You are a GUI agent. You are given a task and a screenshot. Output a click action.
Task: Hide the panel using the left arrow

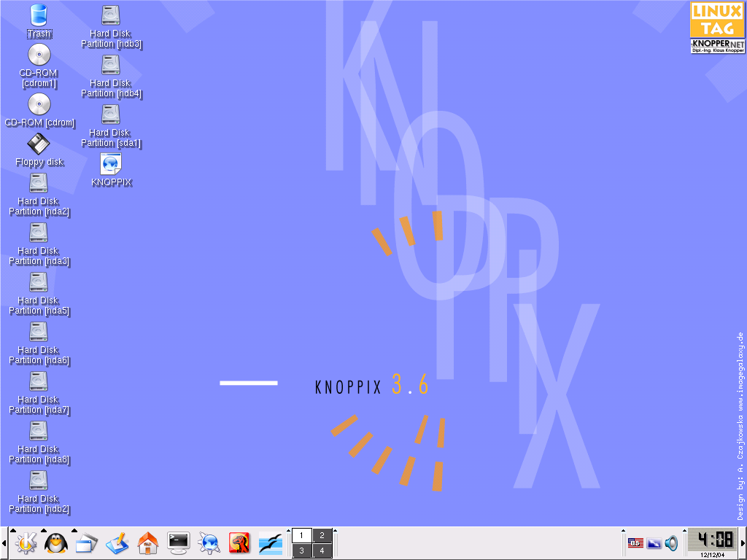4,543
